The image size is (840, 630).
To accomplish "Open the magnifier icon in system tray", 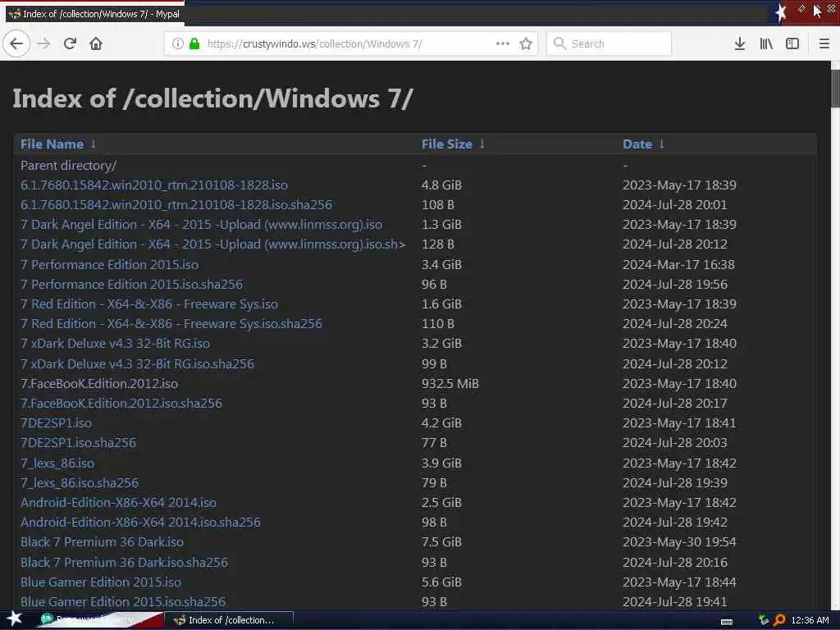I will pyautogui.click(x=779, y=620).
